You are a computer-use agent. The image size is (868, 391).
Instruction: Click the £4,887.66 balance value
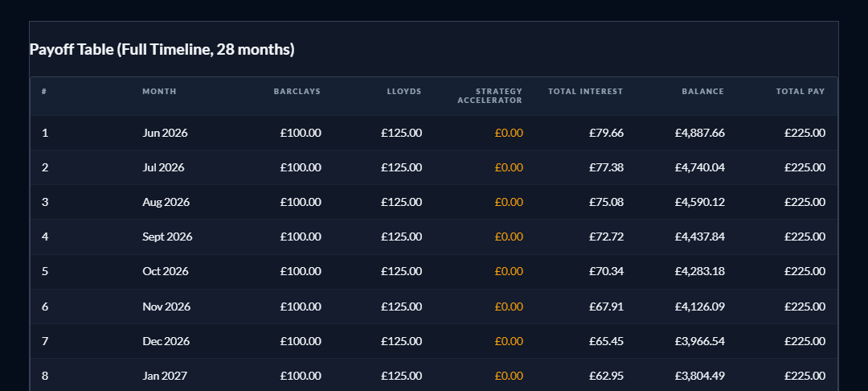click(700, 133)
